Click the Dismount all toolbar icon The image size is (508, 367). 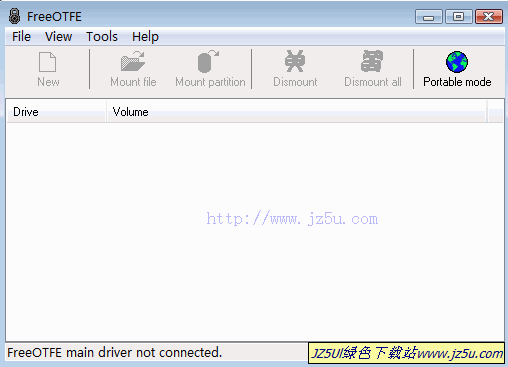372,61
